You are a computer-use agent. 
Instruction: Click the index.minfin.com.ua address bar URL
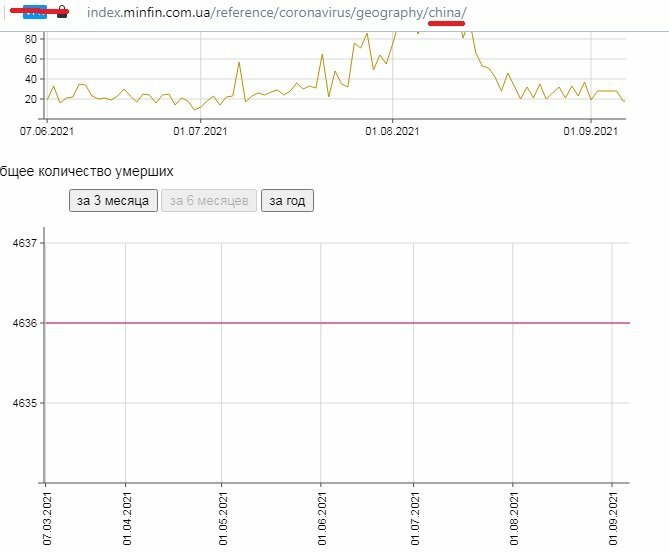coord(276,13)
